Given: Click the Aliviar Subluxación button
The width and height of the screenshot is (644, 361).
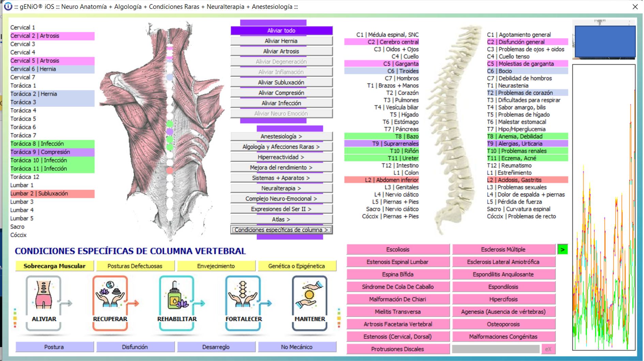Looking at the screenshot, I should point(281,83).
